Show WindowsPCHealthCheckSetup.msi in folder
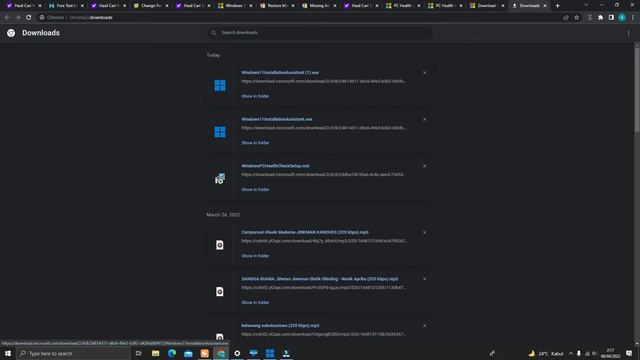 255,189
